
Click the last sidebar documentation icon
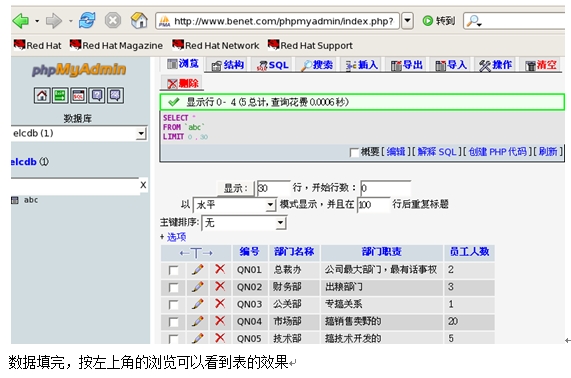pyautogui.click(x=115, y=96)
